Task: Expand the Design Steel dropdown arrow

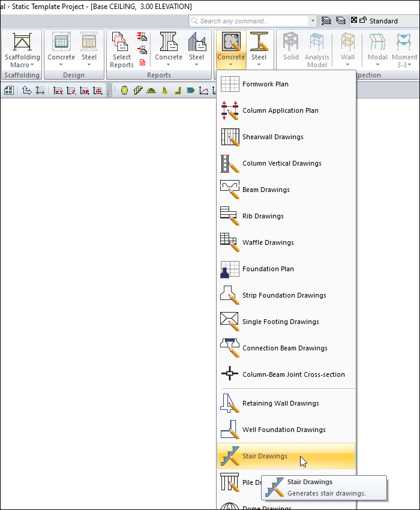Action: (x=89, y=65)
